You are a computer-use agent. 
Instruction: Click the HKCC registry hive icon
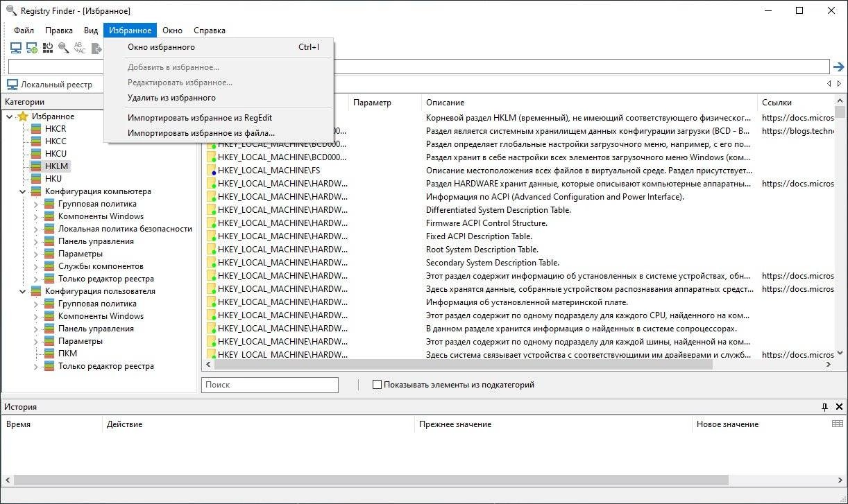[36, 141]
